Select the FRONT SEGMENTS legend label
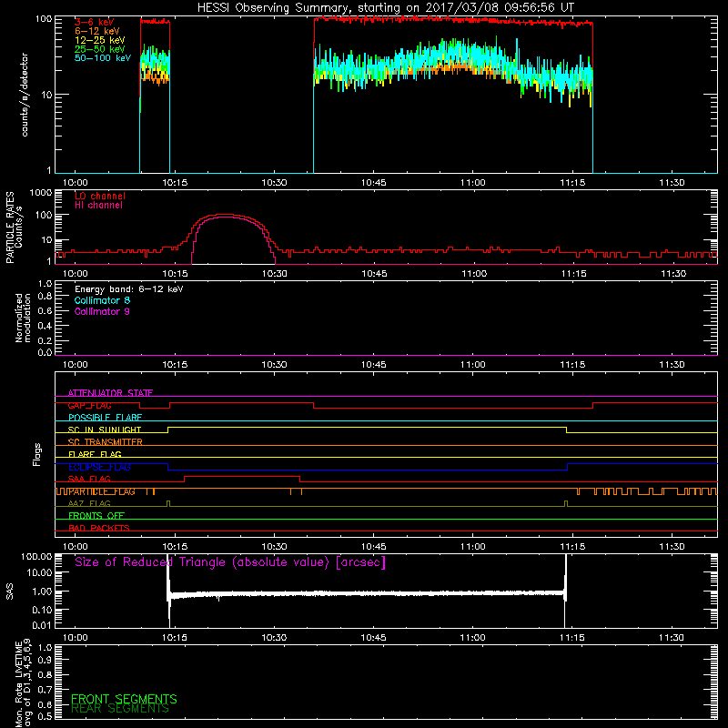 coord(124,699)
